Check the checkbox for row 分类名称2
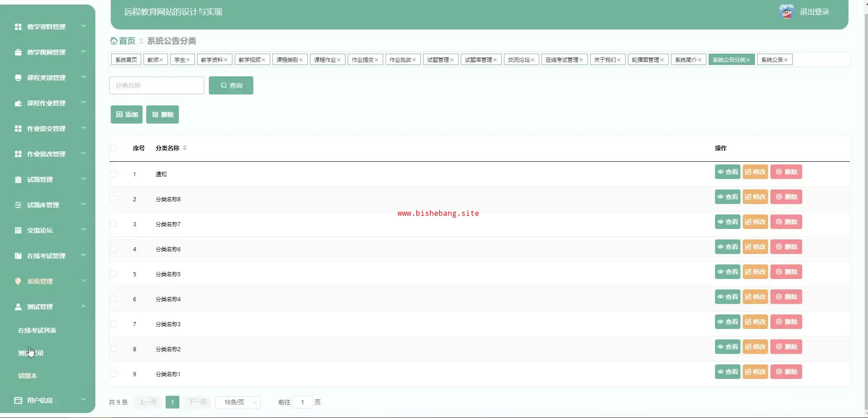 coord(113,349)
